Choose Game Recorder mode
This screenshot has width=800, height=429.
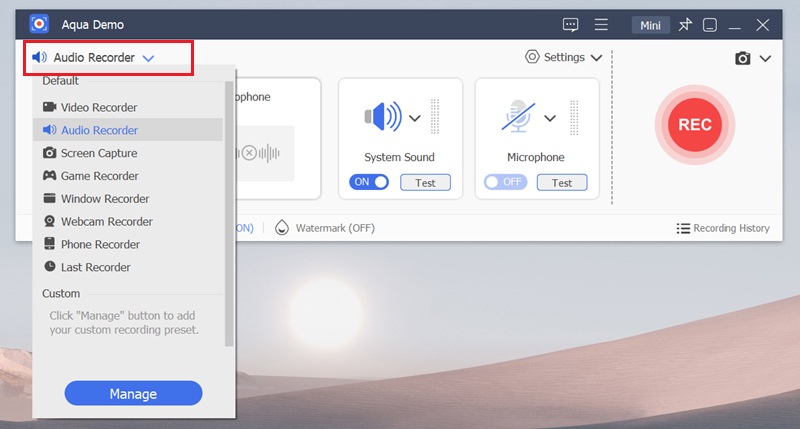[128, 176]
